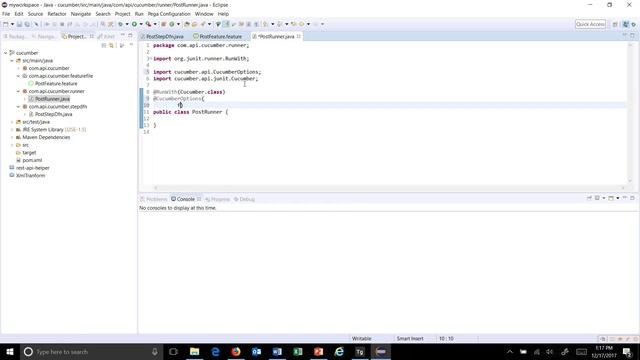This screenshot has height=360, width=640.
Task: Click the Save toolbar icon
Action: (x=19, y=24)
